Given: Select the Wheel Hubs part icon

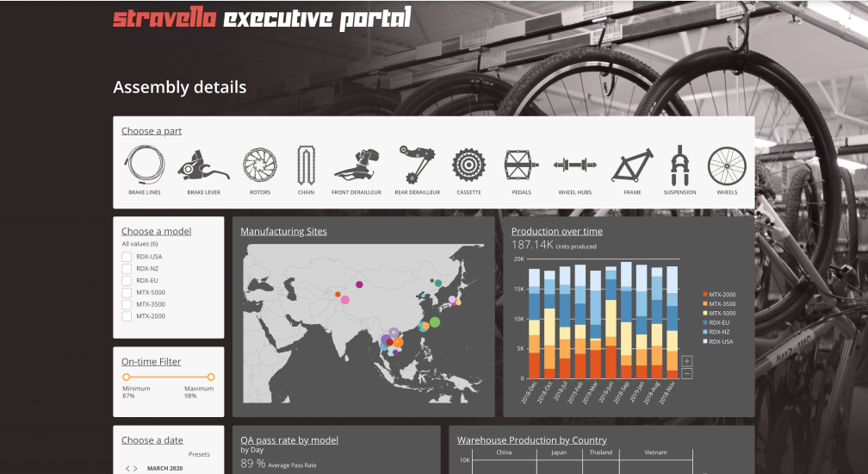Looking at the screenshot, I should pos(575,165).
